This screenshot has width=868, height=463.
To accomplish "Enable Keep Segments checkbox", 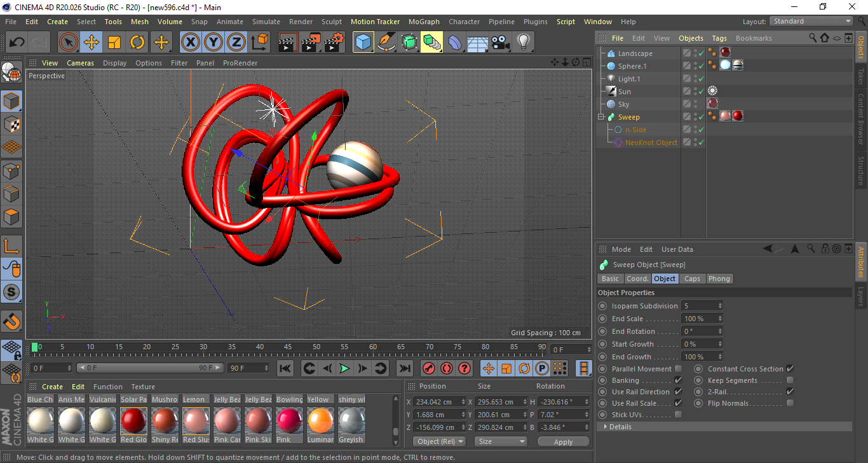I will tap(790, 380).
